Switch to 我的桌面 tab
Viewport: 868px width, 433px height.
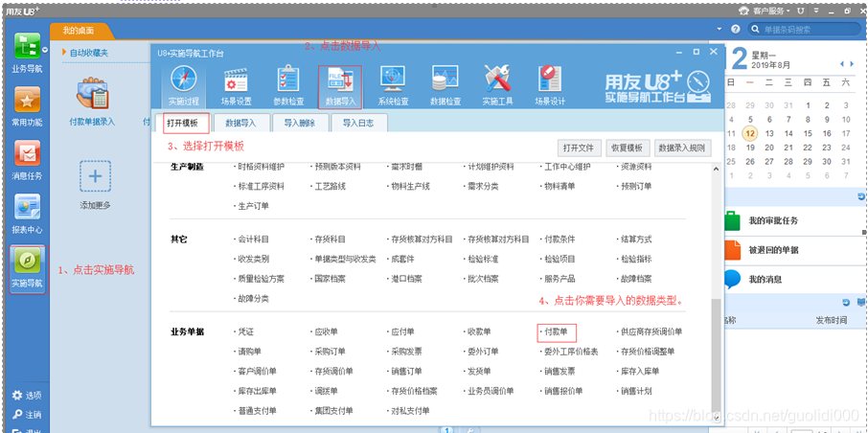tap(79, 31)
